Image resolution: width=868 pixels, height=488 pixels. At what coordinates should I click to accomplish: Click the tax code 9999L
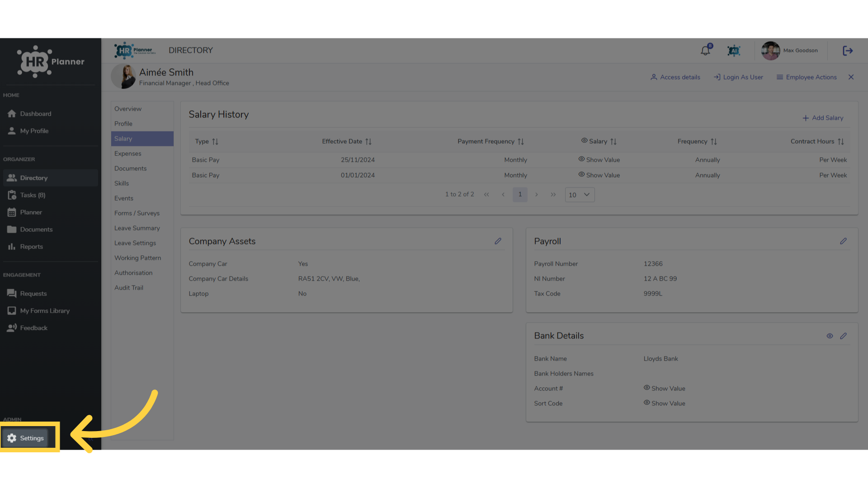point(653,294)
